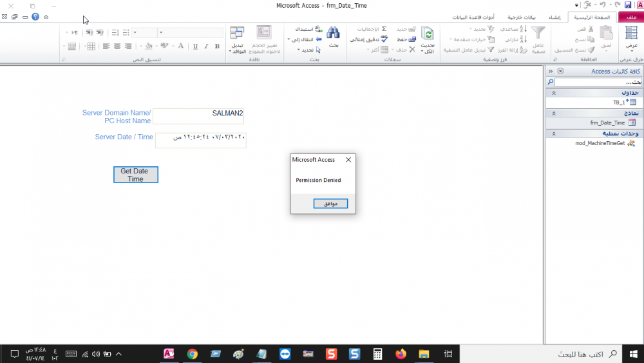The image size is (644, 363).
Task: Click the blue Help question mark icon
Action: (35, 17)
